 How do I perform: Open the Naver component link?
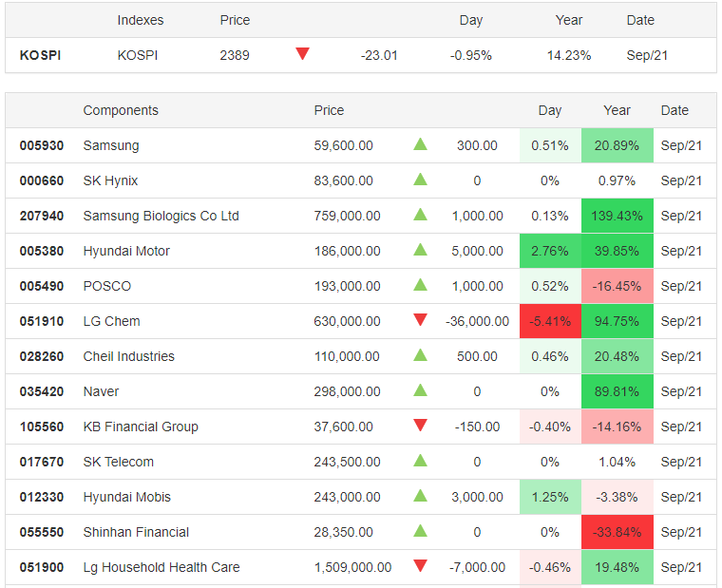point(101,391)
